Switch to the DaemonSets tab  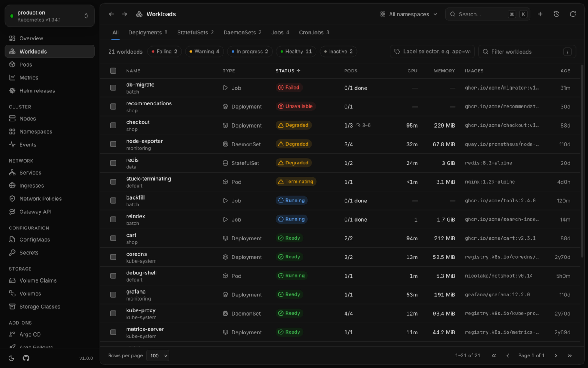tap(242, 32)
